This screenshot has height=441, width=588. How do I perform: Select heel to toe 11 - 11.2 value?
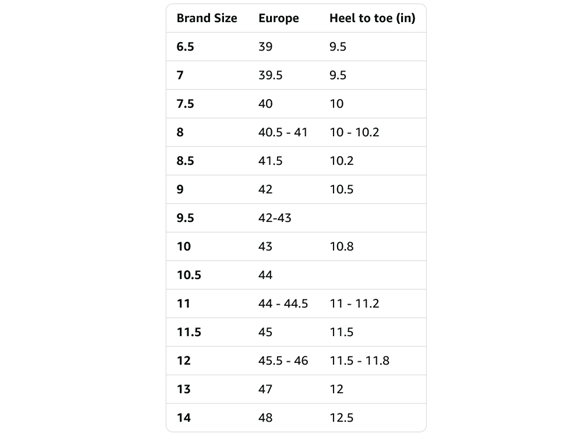point(354,303)
